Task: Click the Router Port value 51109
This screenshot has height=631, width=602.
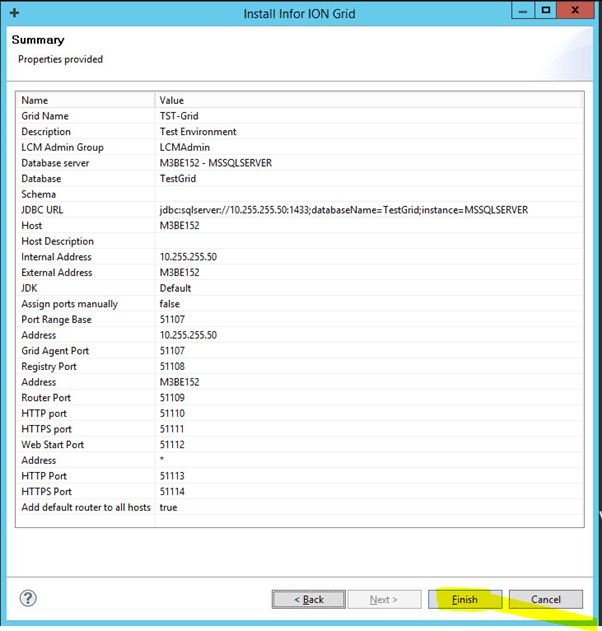Action: 172,398
